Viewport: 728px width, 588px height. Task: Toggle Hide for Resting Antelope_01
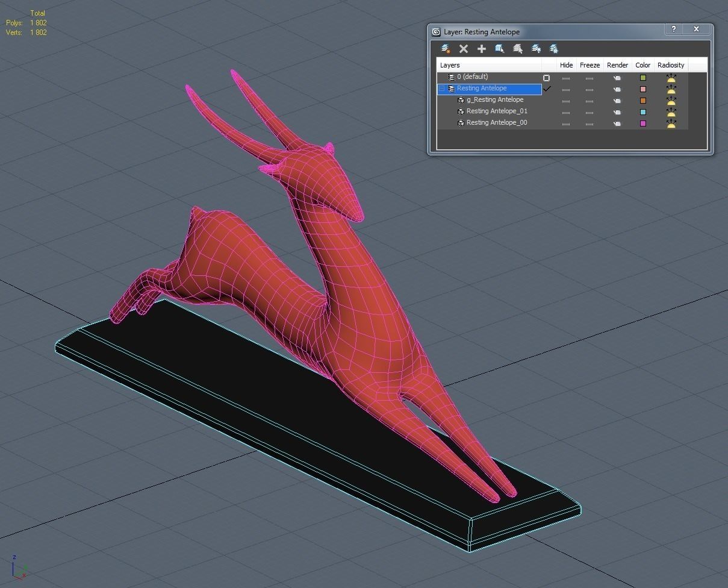click(x=566, y=113)
